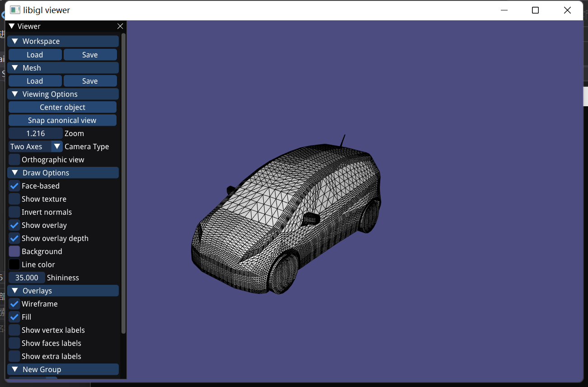Disable Face-based shading checkbox
Viewport: 588px width, 387px height.
click(14, 186)
